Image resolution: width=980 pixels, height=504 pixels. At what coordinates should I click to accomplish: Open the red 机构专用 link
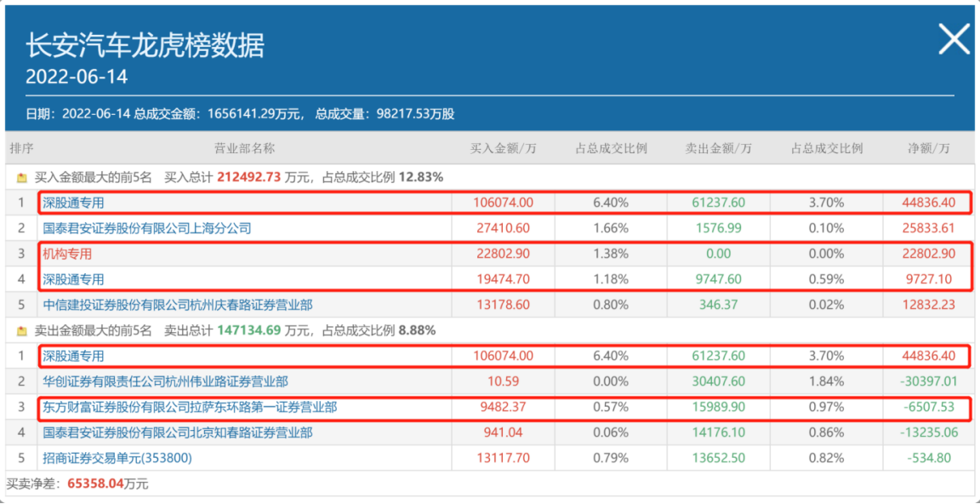(69, 254)
